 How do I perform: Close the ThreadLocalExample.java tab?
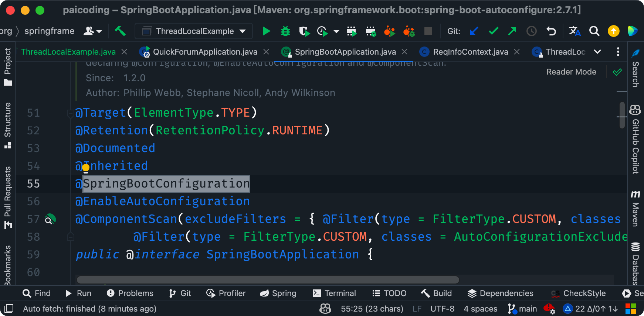click(x=125, y=52)
